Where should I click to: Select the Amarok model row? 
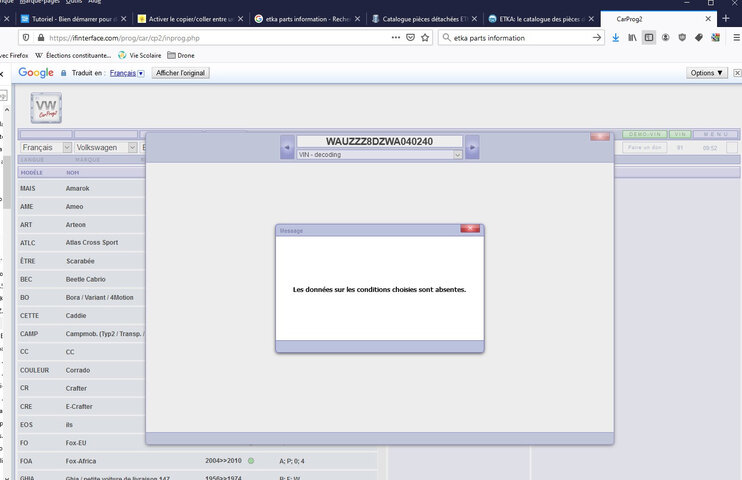pyautogui.click(x=82, y=188)
